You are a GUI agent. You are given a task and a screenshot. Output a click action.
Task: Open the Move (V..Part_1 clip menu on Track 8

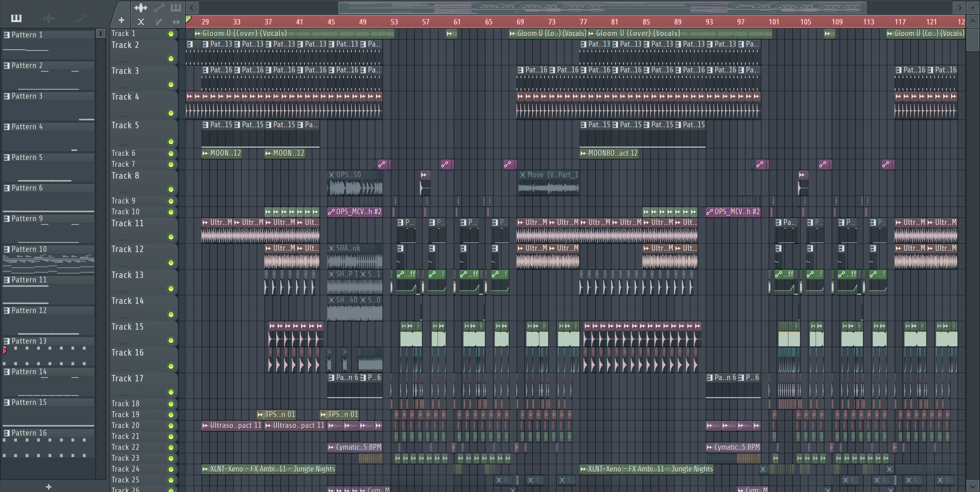[x=523, y=175]
